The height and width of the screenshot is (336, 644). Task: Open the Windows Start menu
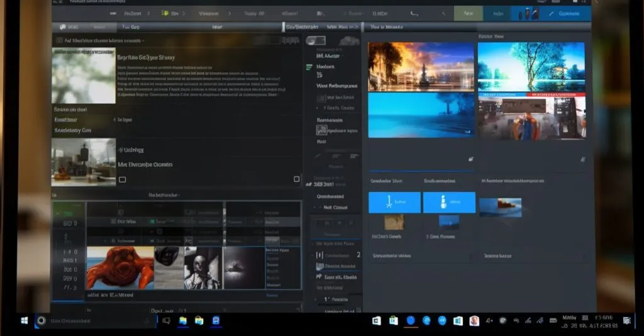25,320
